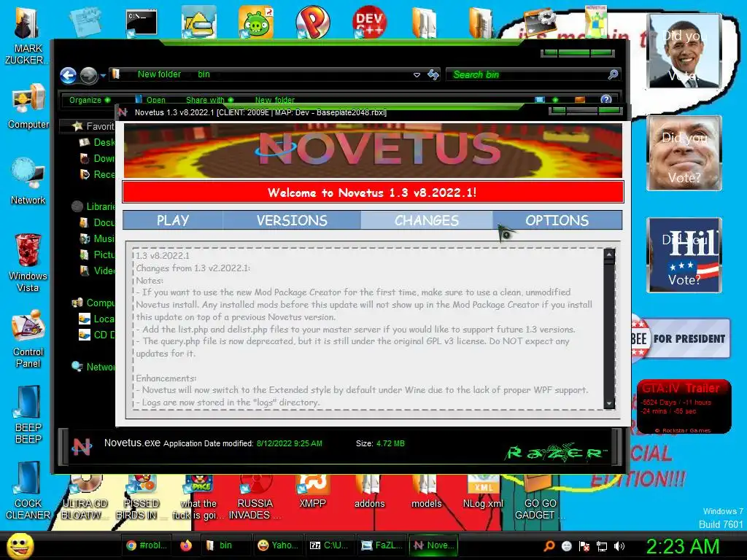Select Network in the Explorer sidebar
747x560 pixels.
[x=93, y=367]
